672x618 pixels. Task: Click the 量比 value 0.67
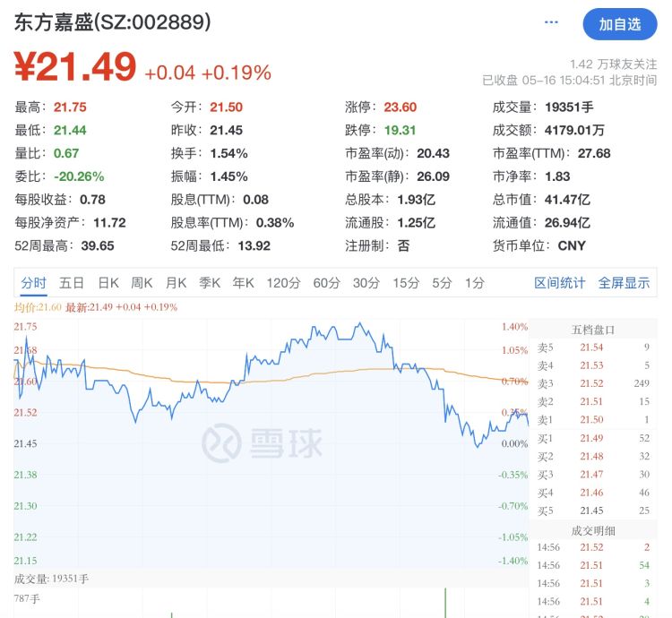pyautogui.click(x=66, y=153)
